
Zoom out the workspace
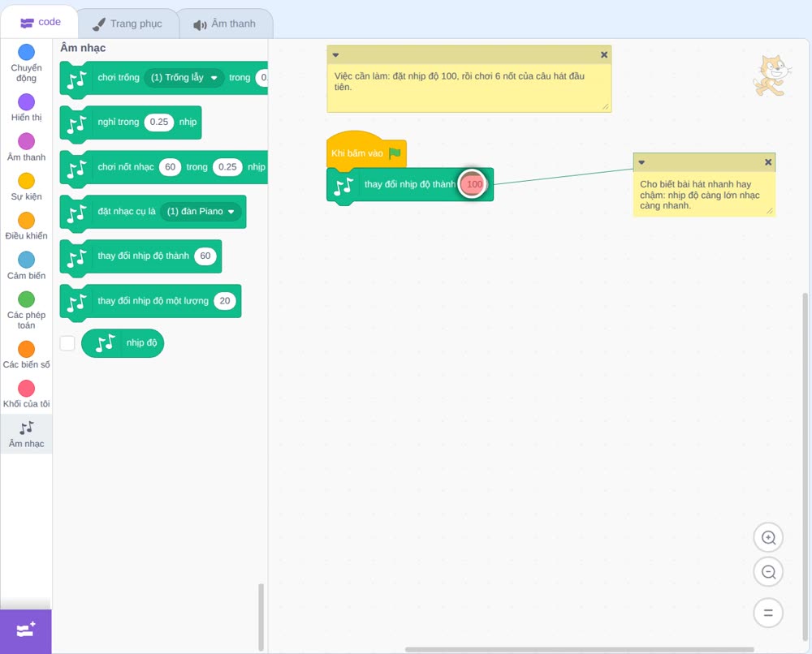coord(768,572)
